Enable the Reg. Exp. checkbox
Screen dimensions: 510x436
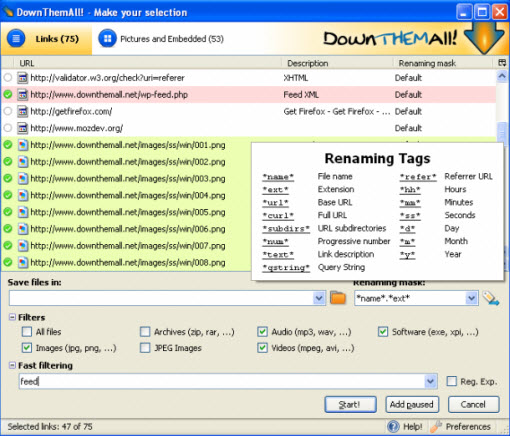[x=452, y=381]
